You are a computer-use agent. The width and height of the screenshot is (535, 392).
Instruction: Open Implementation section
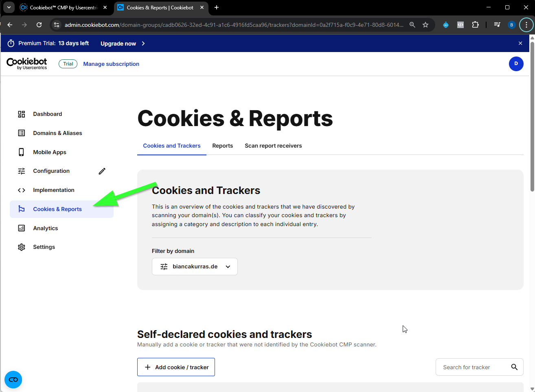(x=54, y=190)
